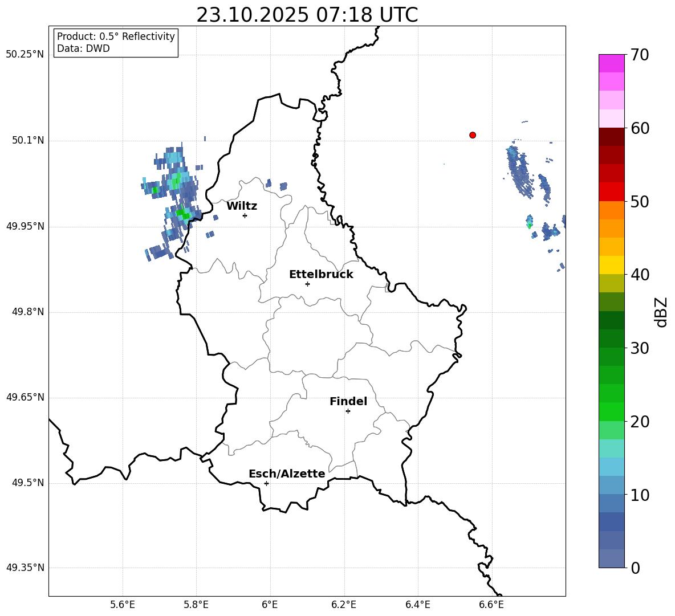Click the Data: DWD text
The image size is (675, 616).
83,48
